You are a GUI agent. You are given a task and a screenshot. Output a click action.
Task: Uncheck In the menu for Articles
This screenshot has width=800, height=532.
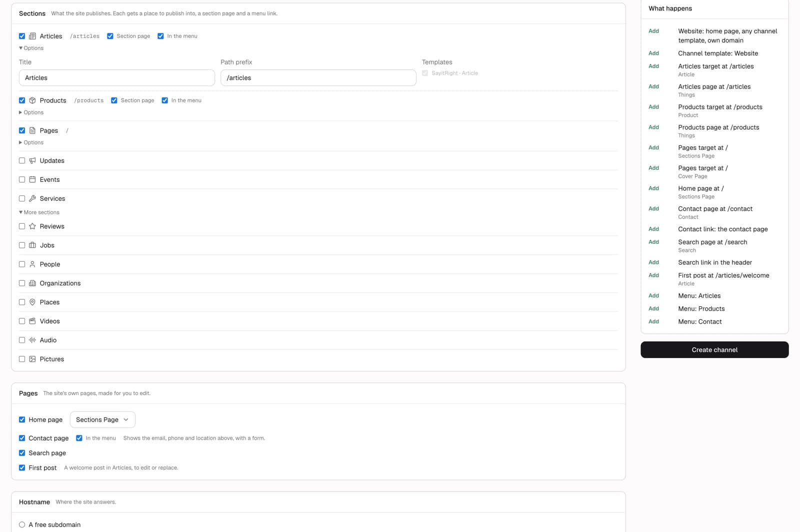[x=160, y=36]
